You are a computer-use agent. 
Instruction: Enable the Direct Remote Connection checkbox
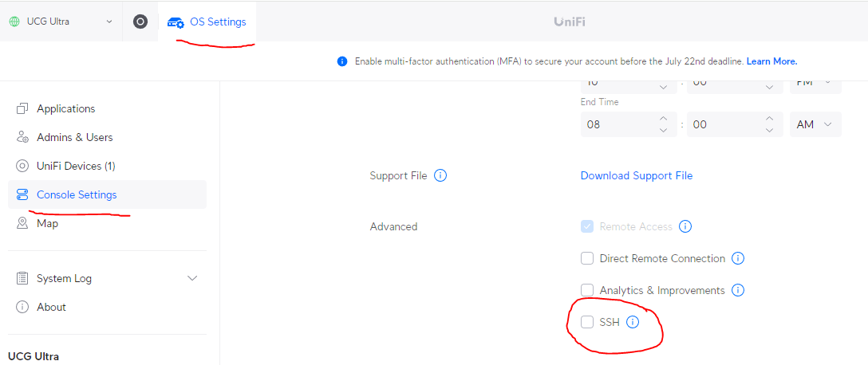click(587, 258)
